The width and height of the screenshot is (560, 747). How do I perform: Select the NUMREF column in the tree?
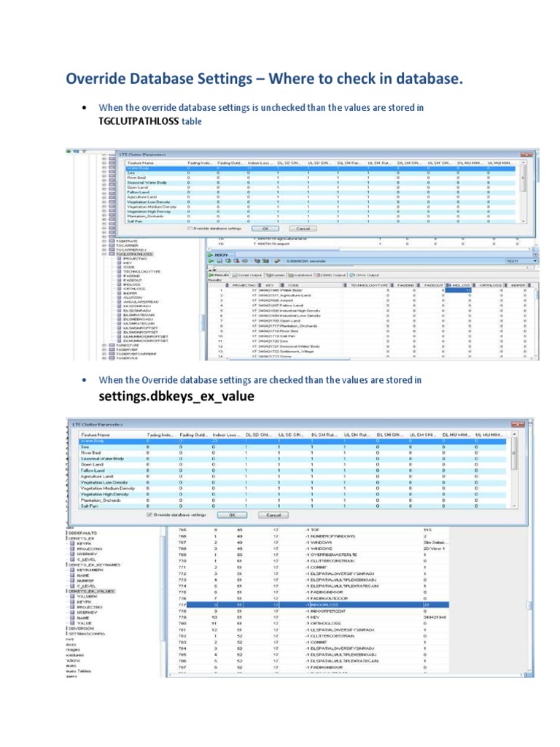(x=85, y=581)
